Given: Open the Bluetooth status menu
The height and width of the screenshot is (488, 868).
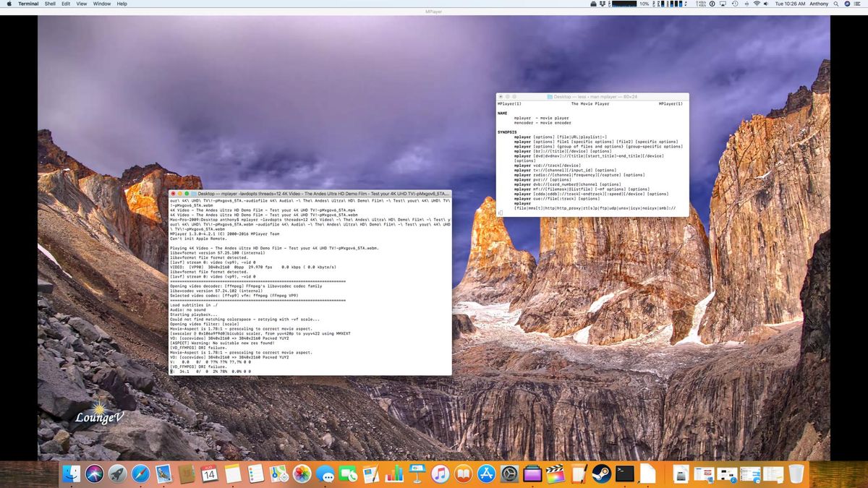Looking at the screenshot, I should click(x=746, y=4).
